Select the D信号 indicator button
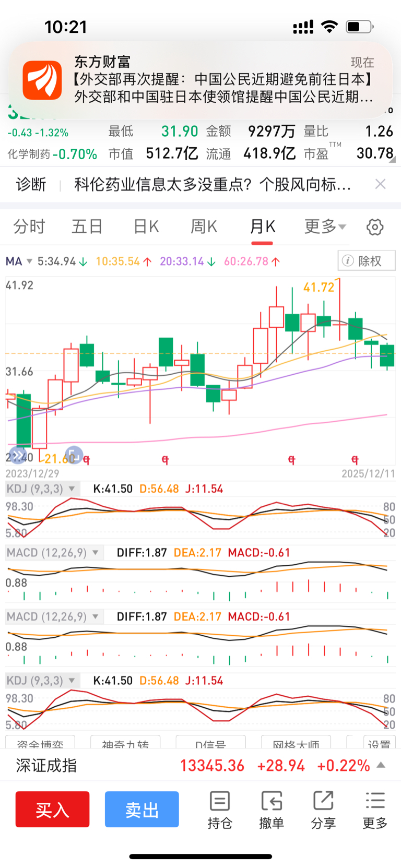401x868 pixels. pyautogui.click(x=211, y=743)
